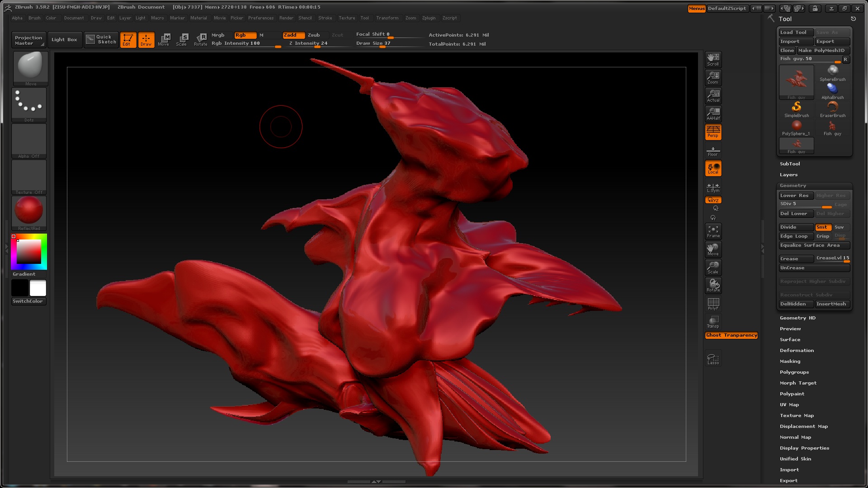Choose the SimpleBrush tool icon
Viewport: 868px width, 488px height.
[x=796, y=109]
